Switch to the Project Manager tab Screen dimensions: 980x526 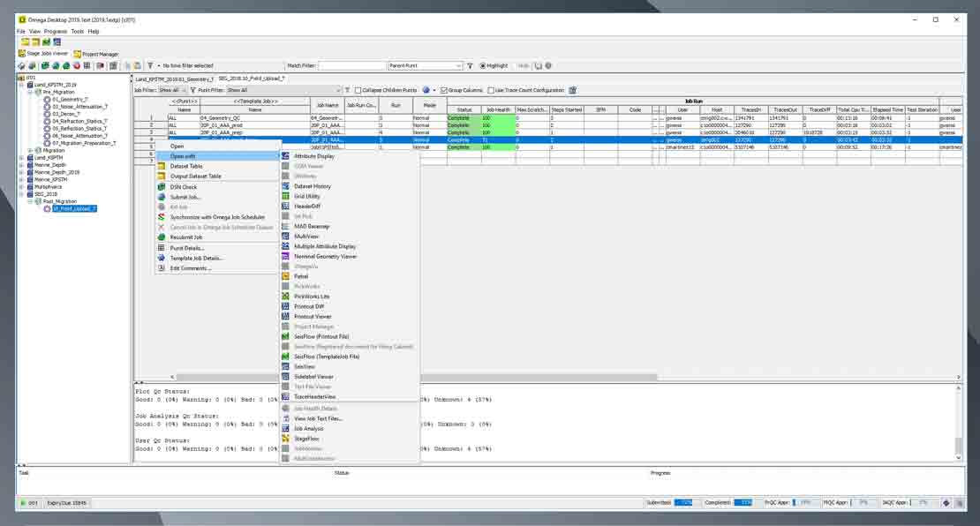pyautogui.click(x=95, y=54)
